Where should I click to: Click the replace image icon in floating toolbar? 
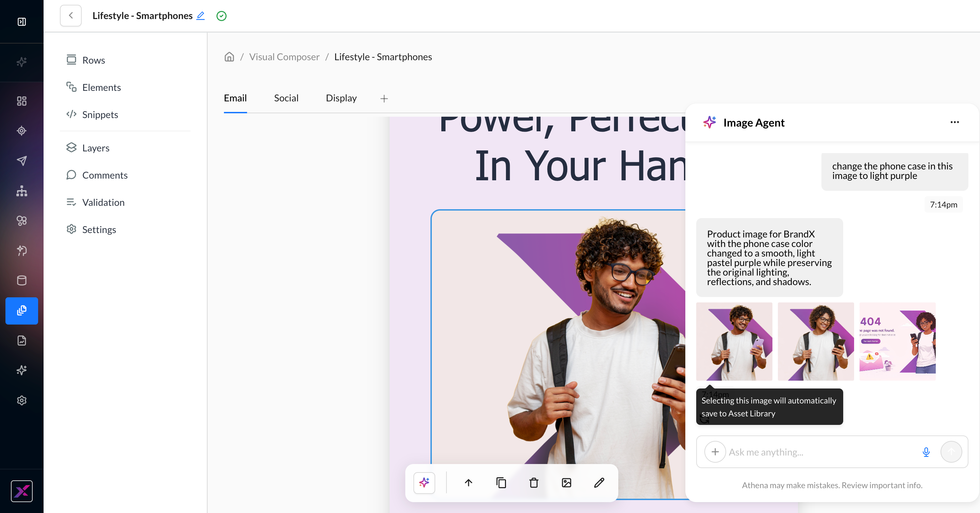point(567,483)
